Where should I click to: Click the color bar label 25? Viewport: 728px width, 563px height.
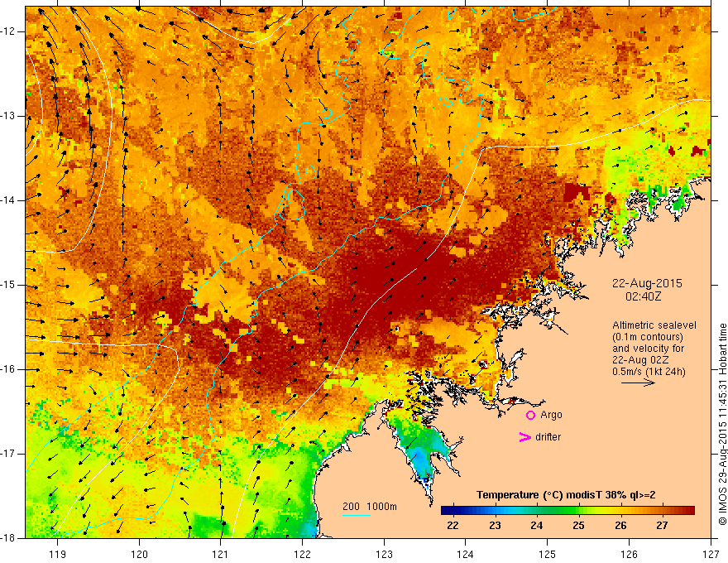click(x=578, y=526)
